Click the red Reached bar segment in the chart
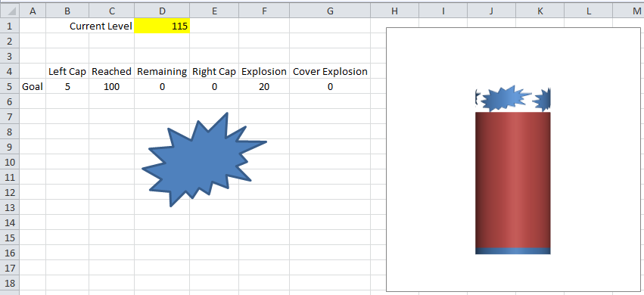Image resolution: width=644 pixels, height=295 pixels. [x=512, y=180]
